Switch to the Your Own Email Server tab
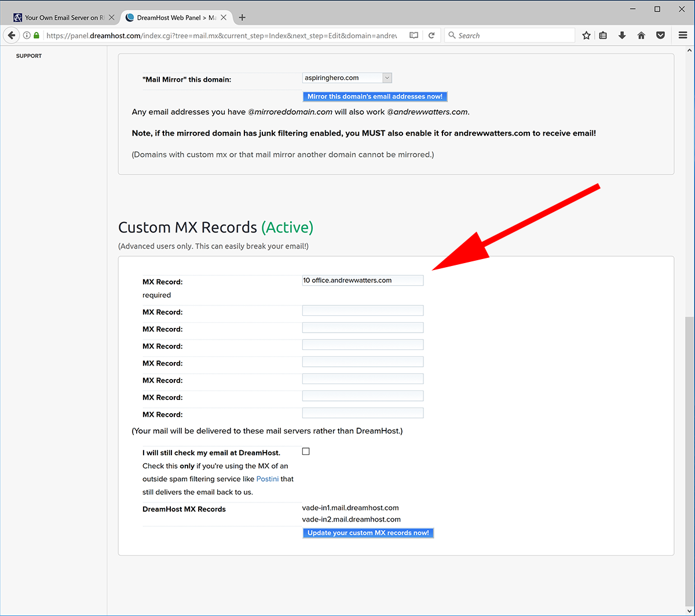 coord(64,17)
